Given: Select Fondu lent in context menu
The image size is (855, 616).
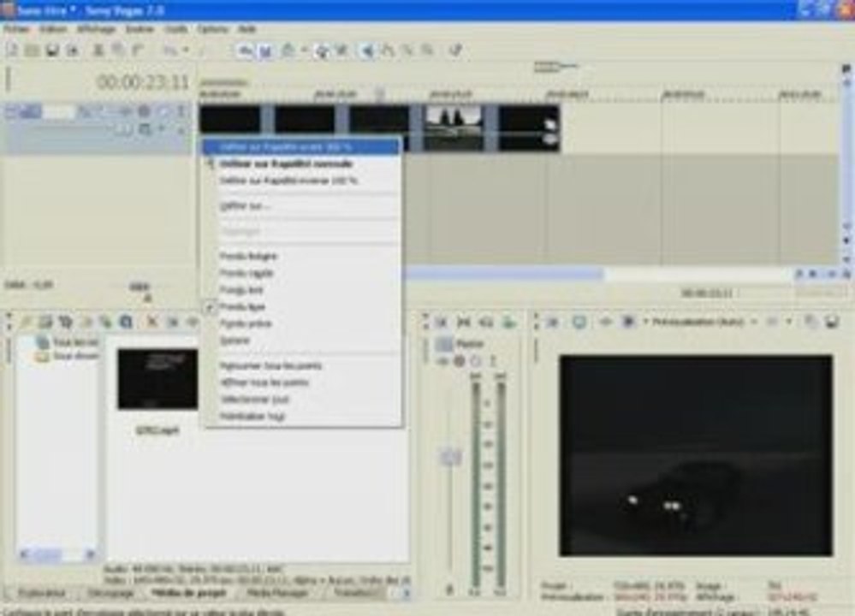Looking at the screenshot, I should click(x=301, y=290).
